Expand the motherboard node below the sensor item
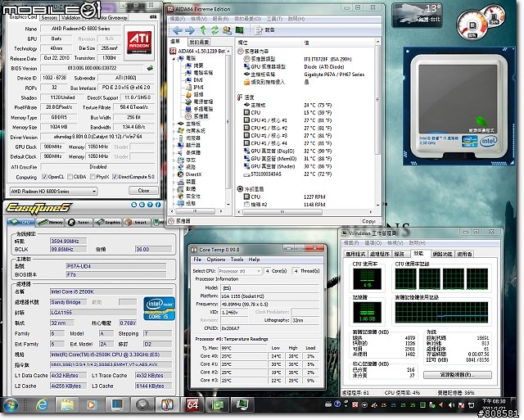The image size is (524, 420). [174, 124]
